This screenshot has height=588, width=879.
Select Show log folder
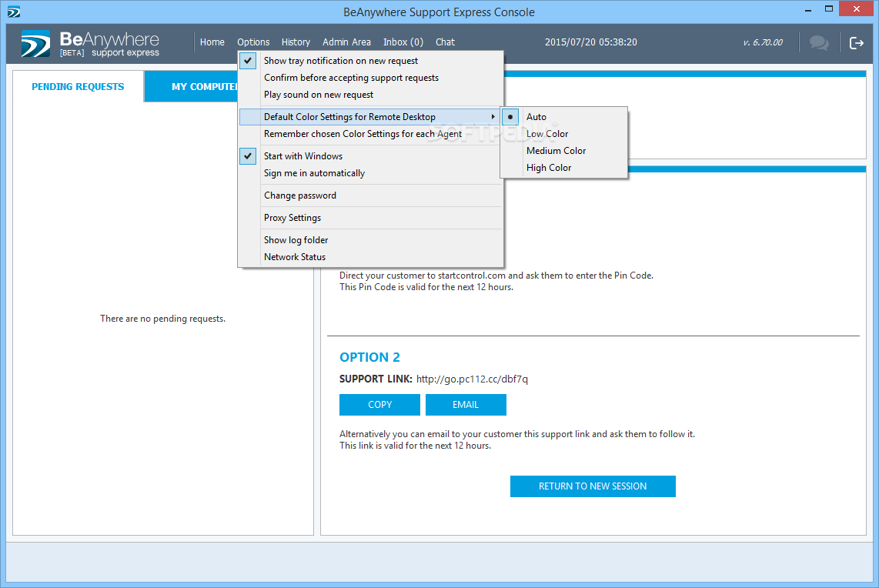[x=371, y=240]
